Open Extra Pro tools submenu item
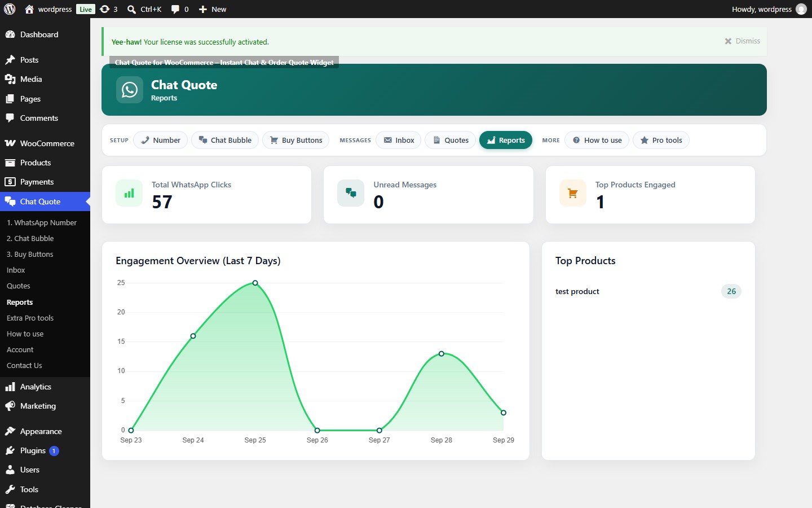812x508 pixels. click(45, 318)
